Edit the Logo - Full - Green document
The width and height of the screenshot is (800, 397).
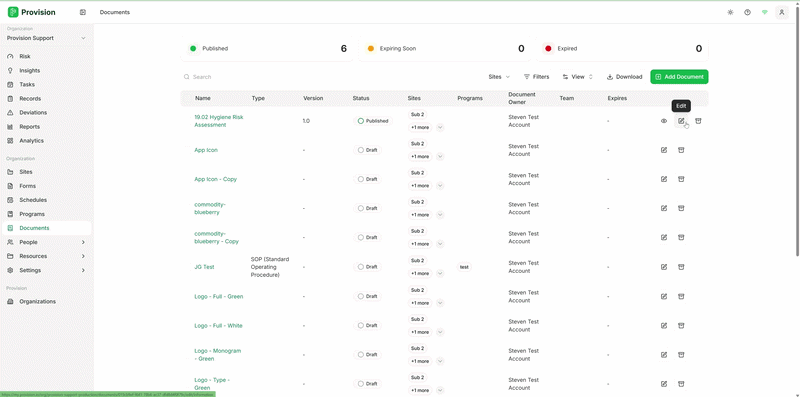tap(664, 296)
